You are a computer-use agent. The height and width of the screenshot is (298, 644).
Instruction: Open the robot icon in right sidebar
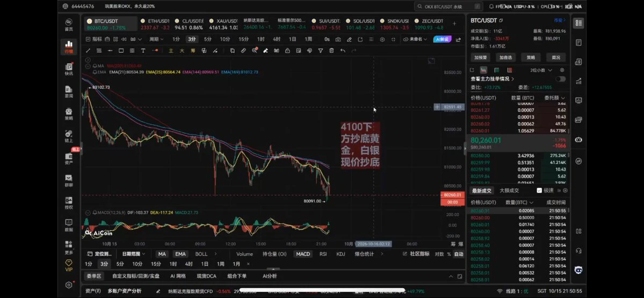pos(578,139)
